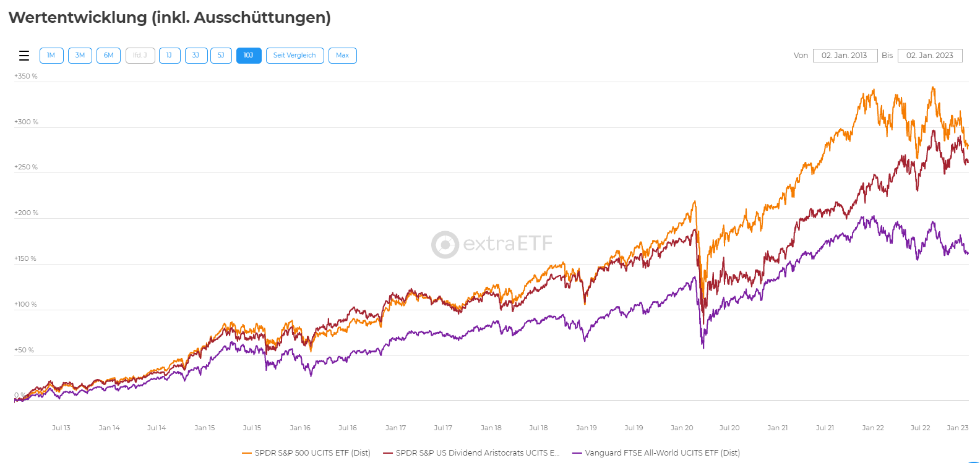Open the chart hamburger menu

24,56
